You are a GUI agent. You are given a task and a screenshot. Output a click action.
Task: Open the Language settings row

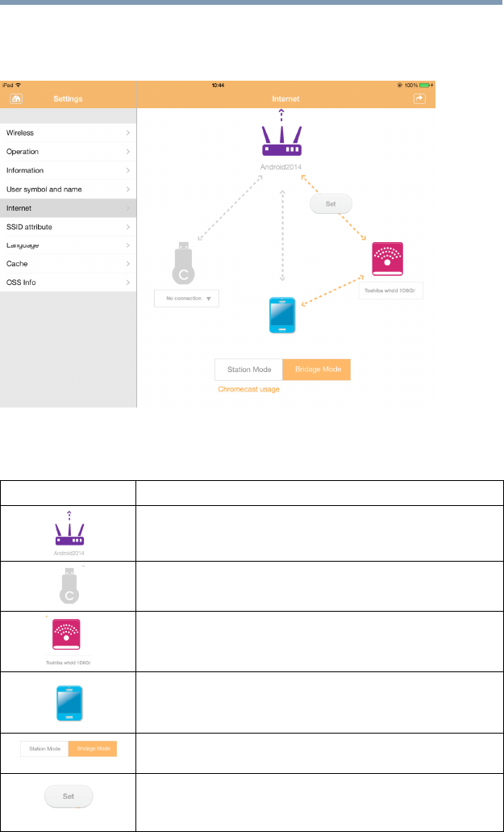(x=69, y=245)
